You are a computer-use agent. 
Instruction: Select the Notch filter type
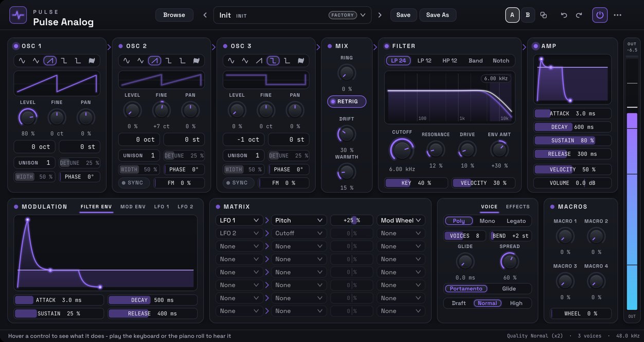tap(501, 61)
